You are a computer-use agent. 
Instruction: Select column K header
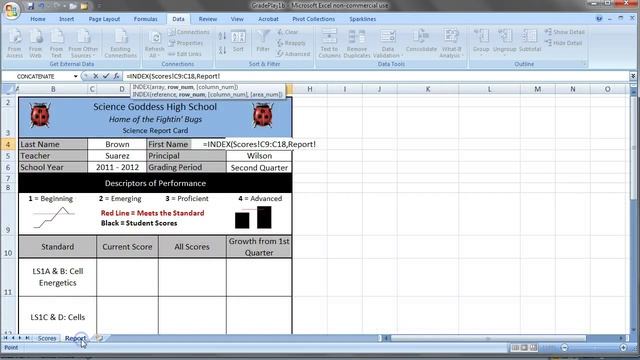[x=428, y=89]
